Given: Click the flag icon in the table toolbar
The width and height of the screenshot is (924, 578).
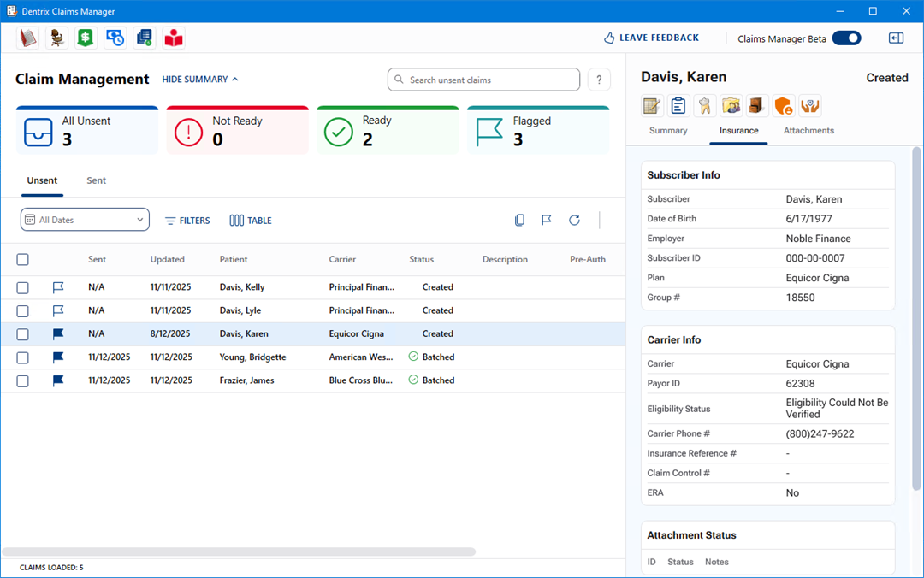Looking at the screenshot, I should (x=547, y=221).
